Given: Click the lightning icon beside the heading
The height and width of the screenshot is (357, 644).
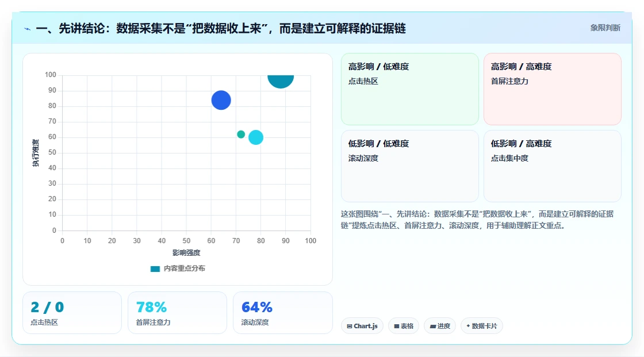Looking at the screenshot, I should click(28, 29).
